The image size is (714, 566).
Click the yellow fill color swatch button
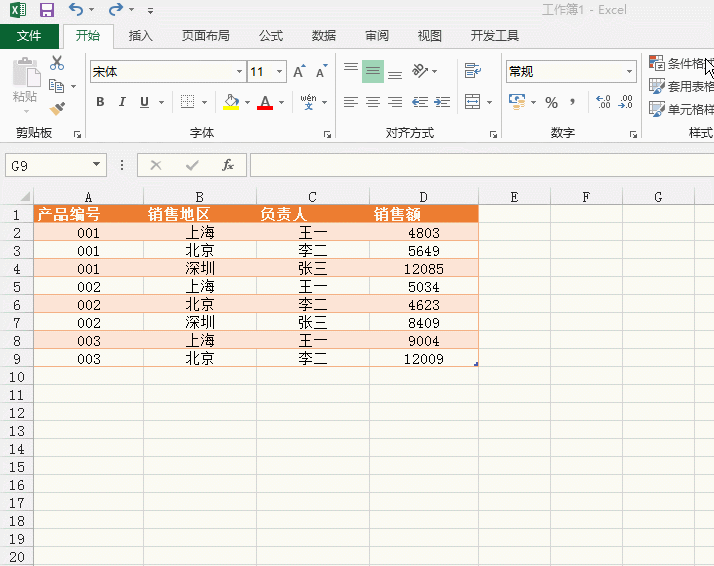click(231, 102)
